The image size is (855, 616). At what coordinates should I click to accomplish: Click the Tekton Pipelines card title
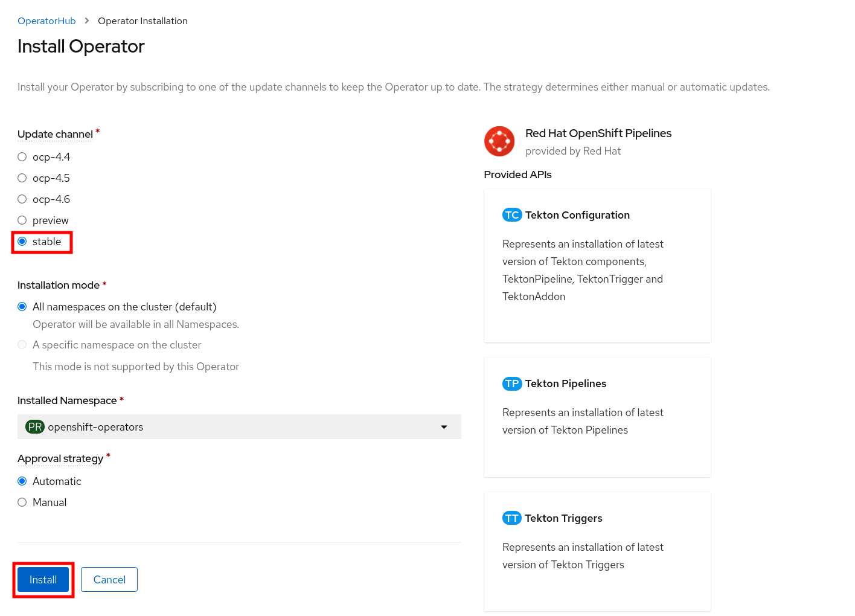tap(565, 383)
